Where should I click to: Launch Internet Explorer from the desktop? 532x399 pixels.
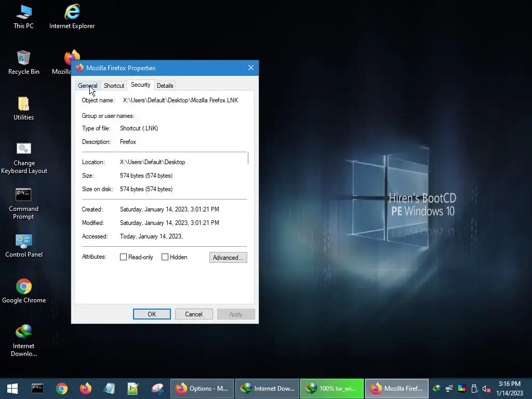click(x=72, y=17)
